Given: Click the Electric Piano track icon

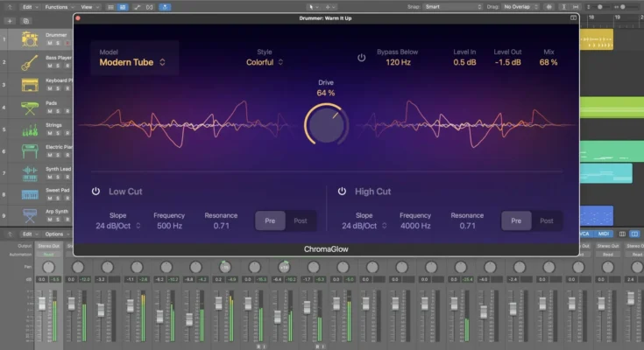Looking at the screenshot, I should click(30, 151).
